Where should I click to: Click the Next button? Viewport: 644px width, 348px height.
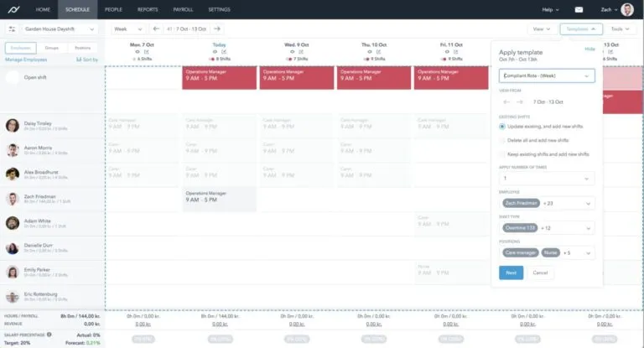[x=511, y=273]
